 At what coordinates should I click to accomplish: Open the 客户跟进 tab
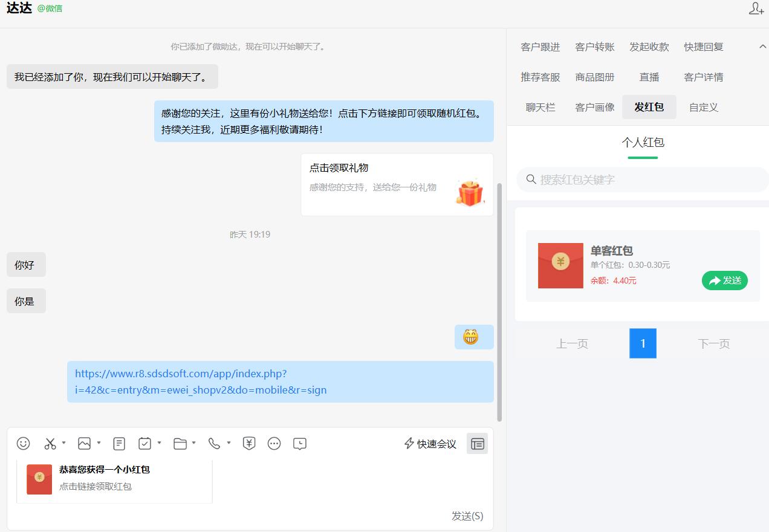[540, 47]
